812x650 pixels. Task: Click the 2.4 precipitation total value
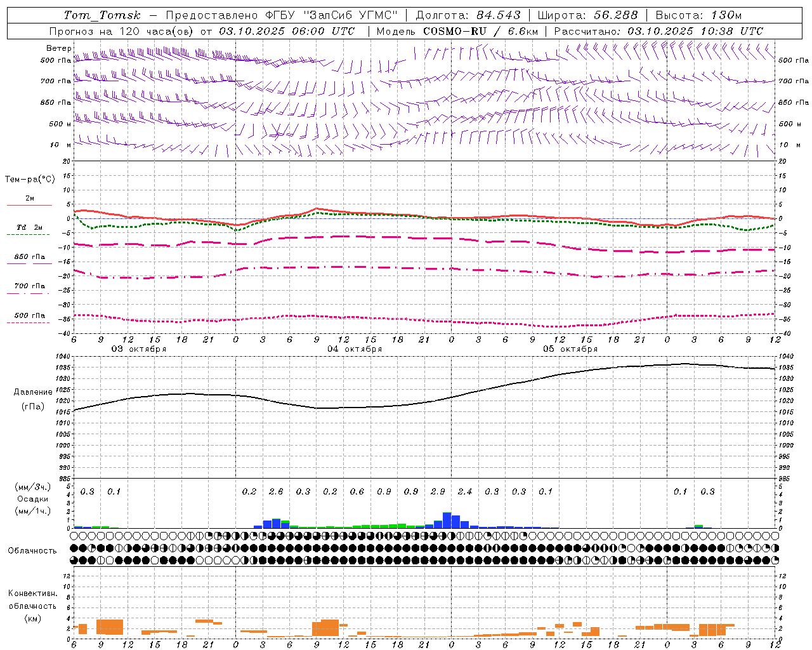[x=465, y=491]
